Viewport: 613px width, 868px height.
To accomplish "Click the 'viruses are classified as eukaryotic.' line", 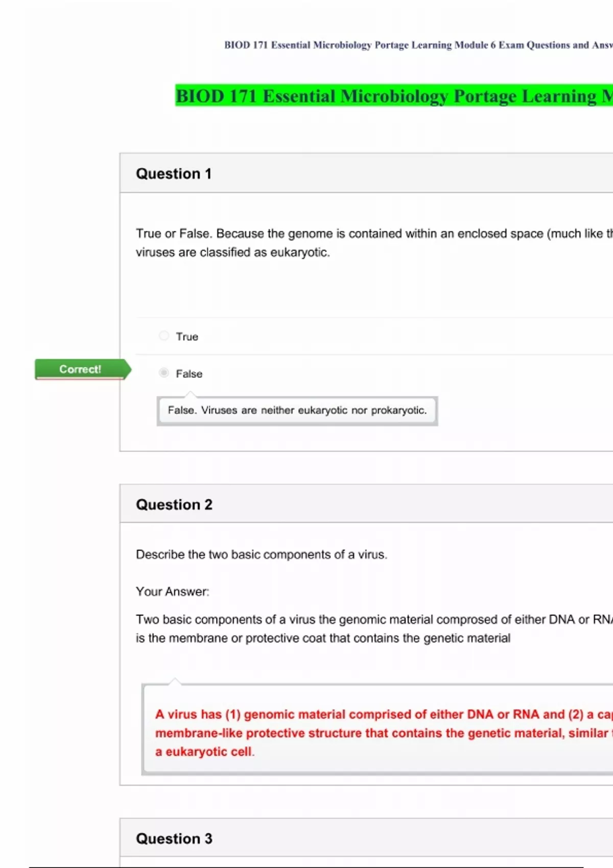I will pos(233,252).
